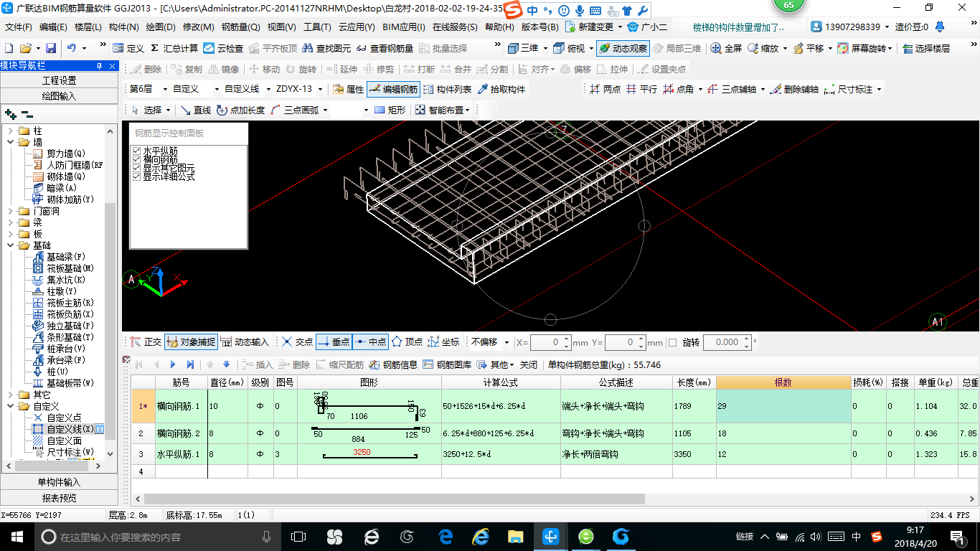The image size is (980, 551).
Task: Click the Undo arrow icon
Action: pos(72,48)
